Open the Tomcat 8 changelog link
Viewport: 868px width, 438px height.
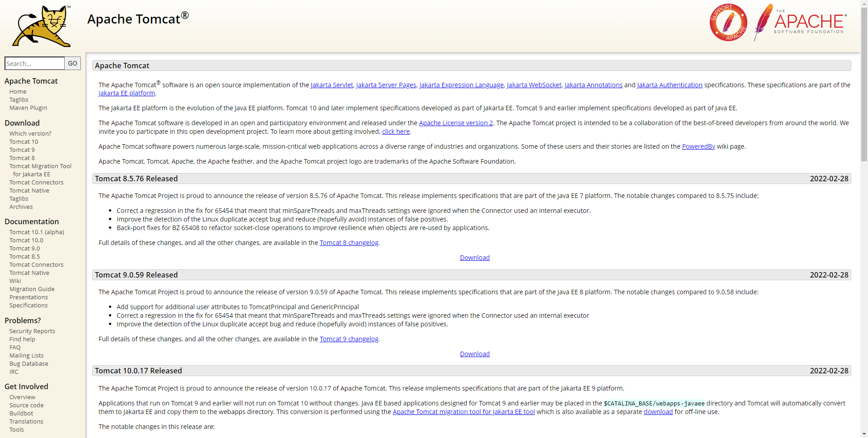(349, 243)
